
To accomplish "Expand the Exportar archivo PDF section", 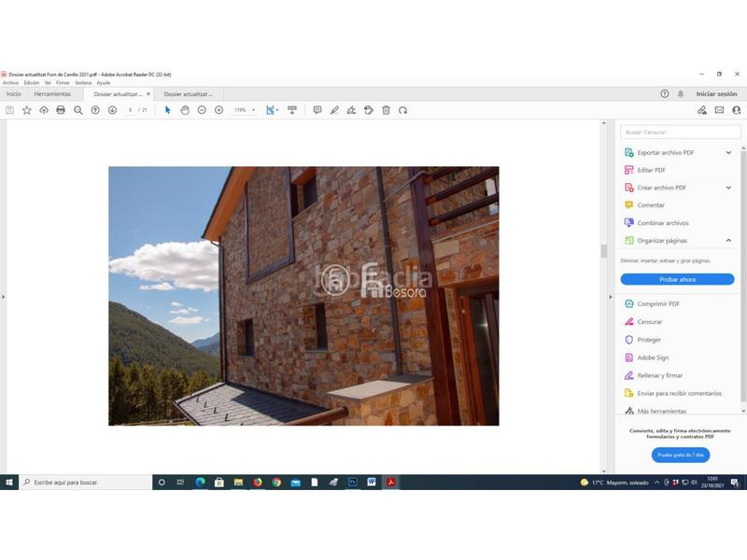I will point(728,152).
